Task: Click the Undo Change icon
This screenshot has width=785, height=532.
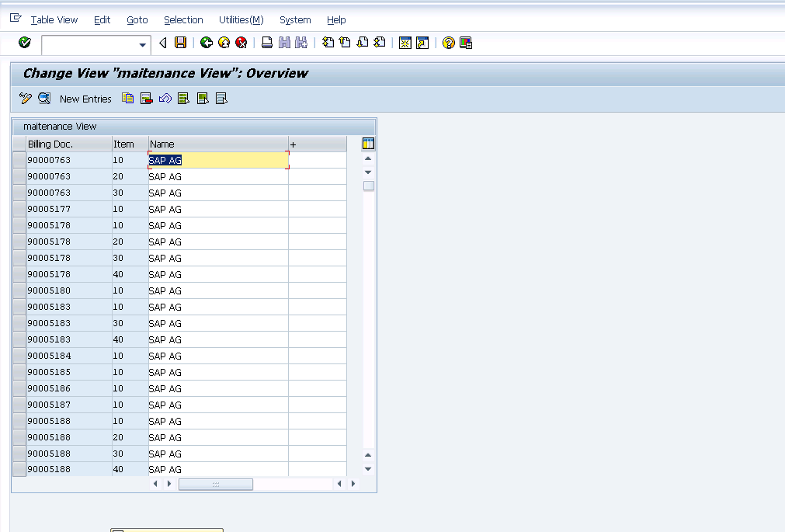Action: click(165, 98)
